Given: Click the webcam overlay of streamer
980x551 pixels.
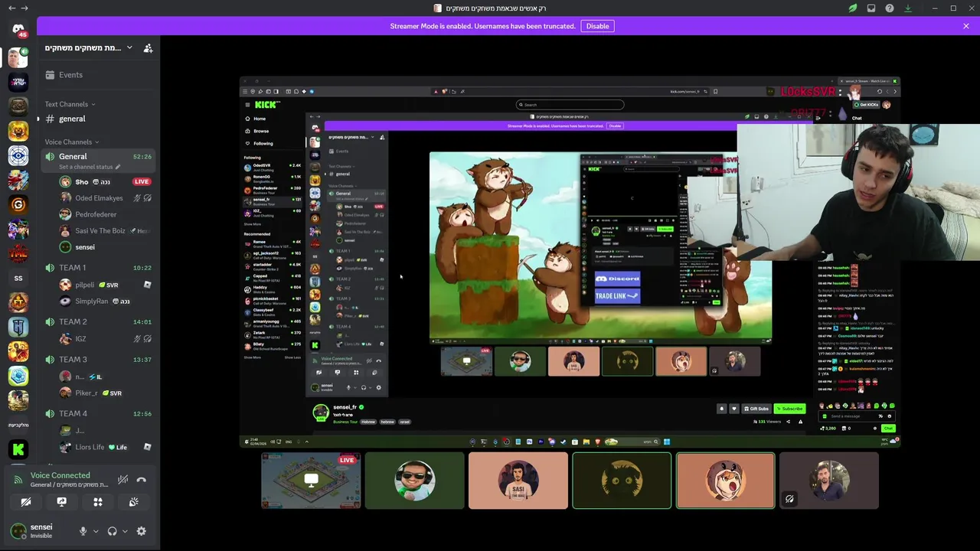Looking at the screenshot, I should point(858,192).
